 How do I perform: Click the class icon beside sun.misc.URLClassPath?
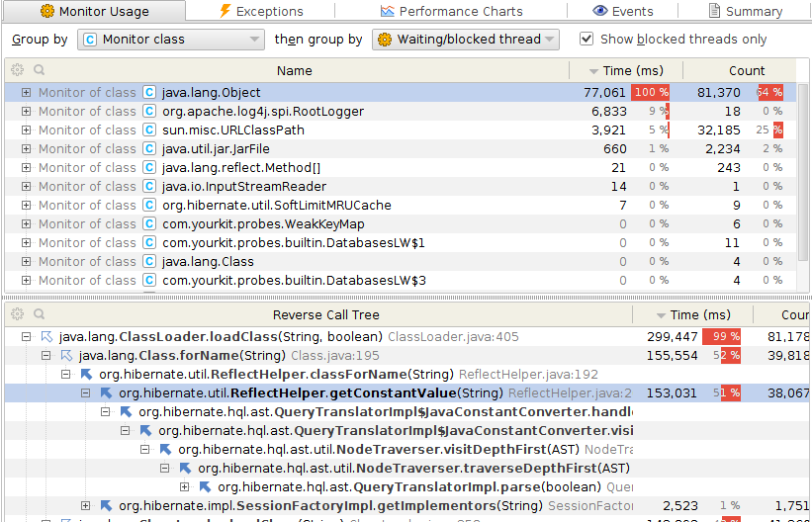click(149, 130)
